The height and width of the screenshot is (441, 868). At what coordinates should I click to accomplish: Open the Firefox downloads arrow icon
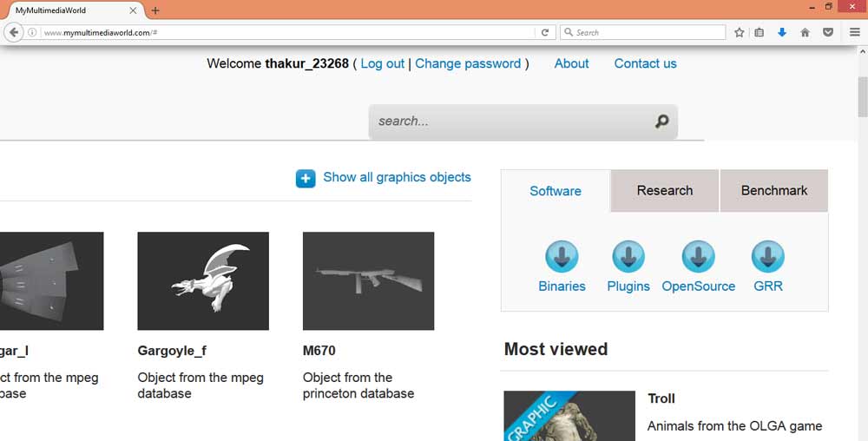(782, 32)
